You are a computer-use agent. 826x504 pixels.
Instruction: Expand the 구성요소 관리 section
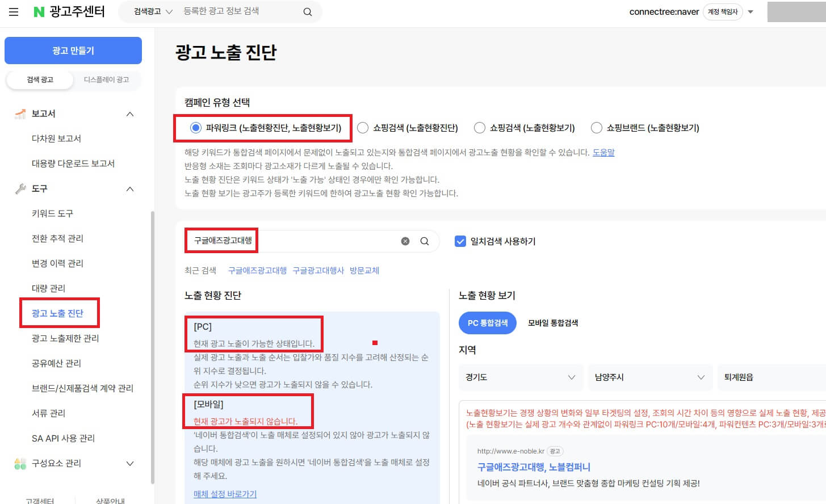(x=130, y=463)
